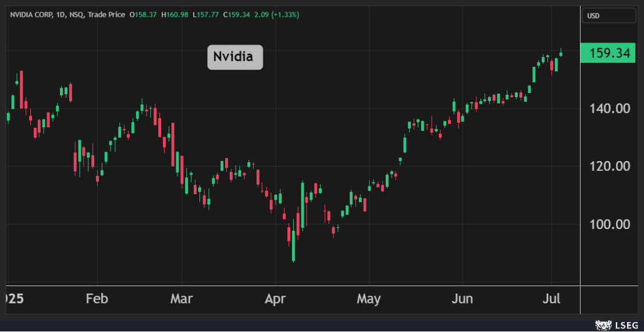Select Feb on the time axis

(x=97, y=299)
